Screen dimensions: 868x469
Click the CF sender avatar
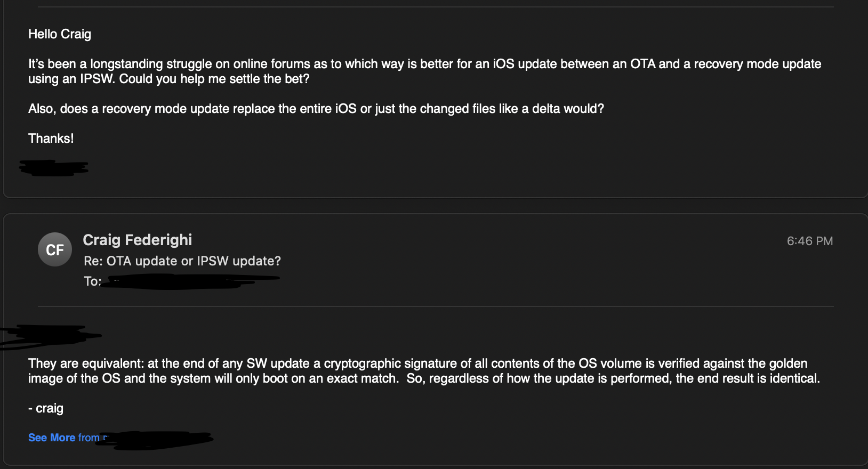pos(55,249)
